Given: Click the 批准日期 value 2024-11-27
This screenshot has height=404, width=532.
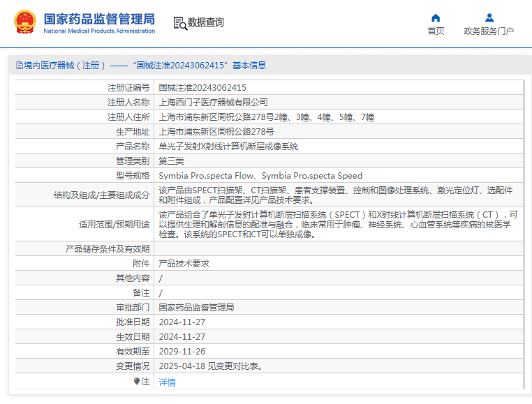Looking at the screenshot, I should coord(182,322).
